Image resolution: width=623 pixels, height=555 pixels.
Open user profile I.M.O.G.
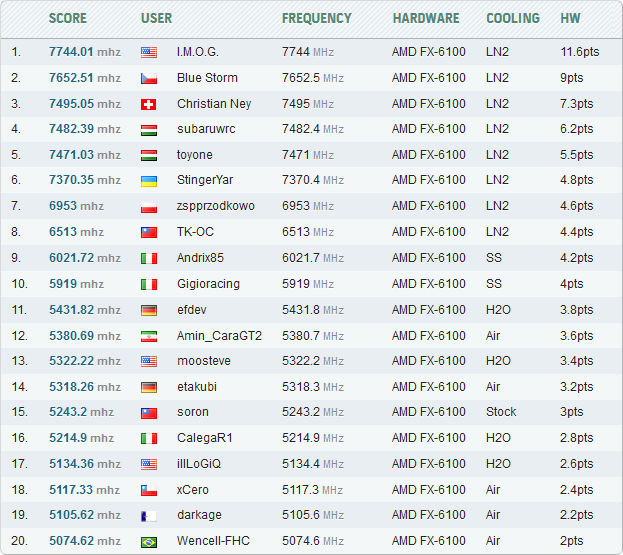click(x=197, y=52)
